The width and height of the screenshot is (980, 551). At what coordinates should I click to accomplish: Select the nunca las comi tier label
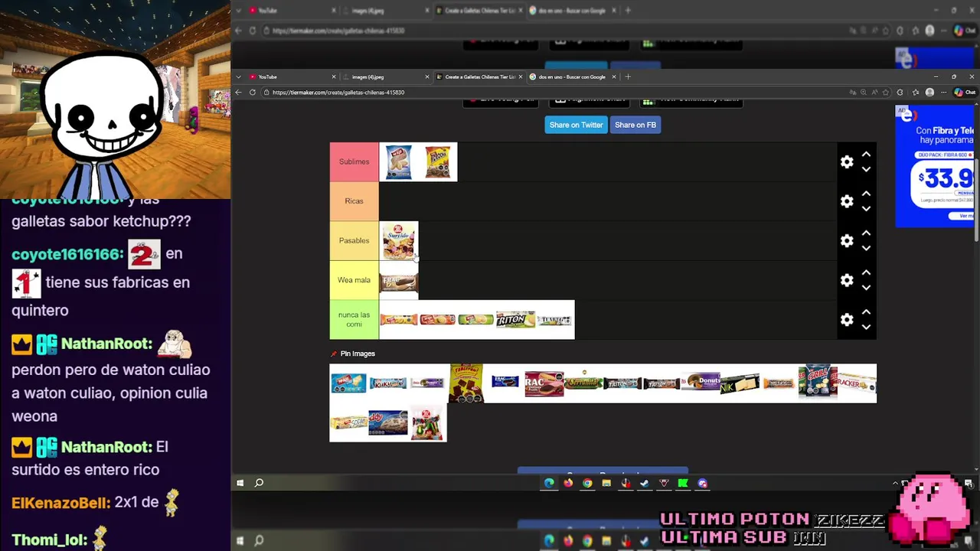click(354, 320)
